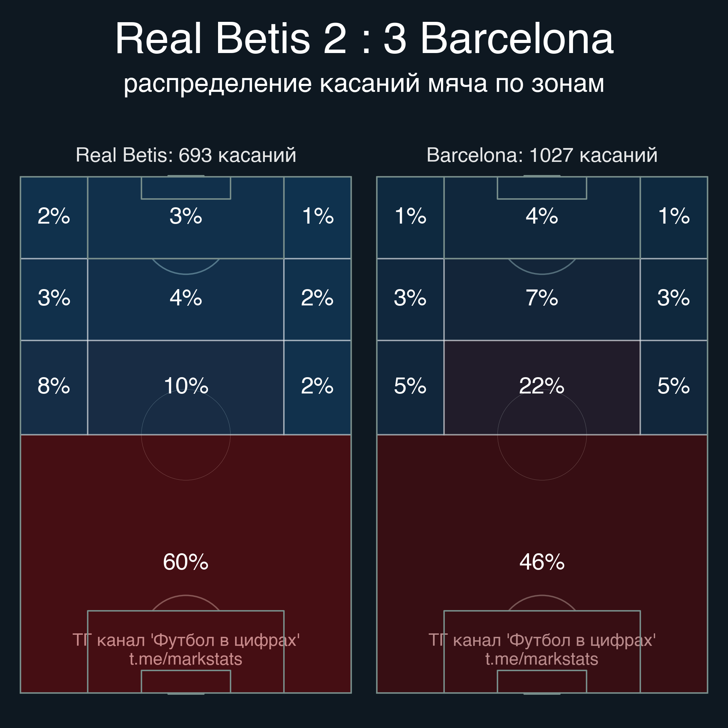Click the 'Real Betis: 693 касаний' header
This screenshot has width=728, height=728.
coord(186,155)
